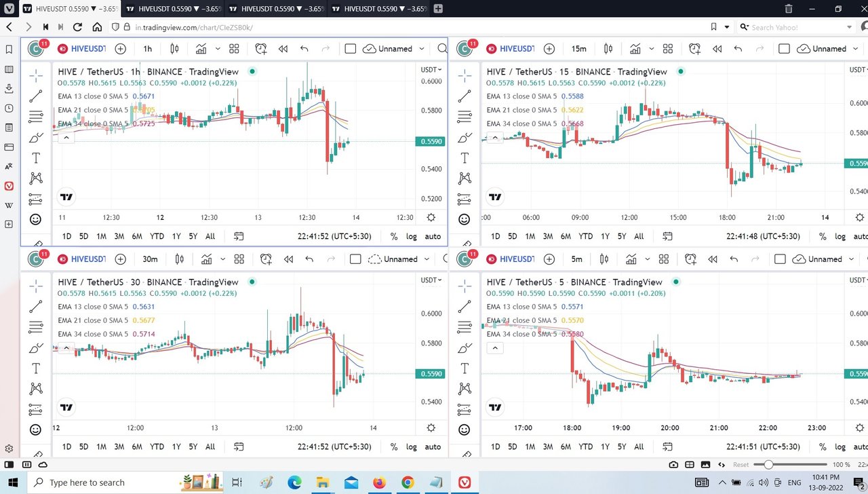Image resolution: width=868 pixels, height=494 pixels.
Task: Open 30m interval dropdown
Action: 150,259
